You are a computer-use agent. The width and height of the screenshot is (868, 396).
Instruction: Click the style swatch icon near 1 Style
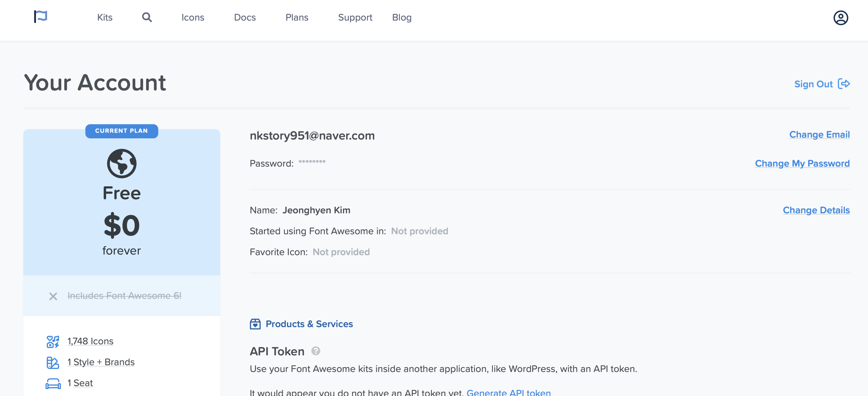(53, 363)
